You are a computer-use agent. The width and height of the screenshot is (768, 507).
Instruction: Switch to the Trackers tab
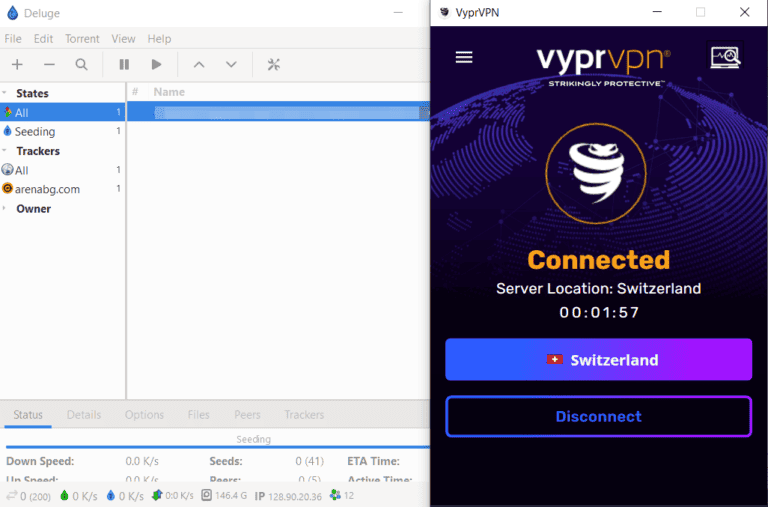tap(304, 415)
